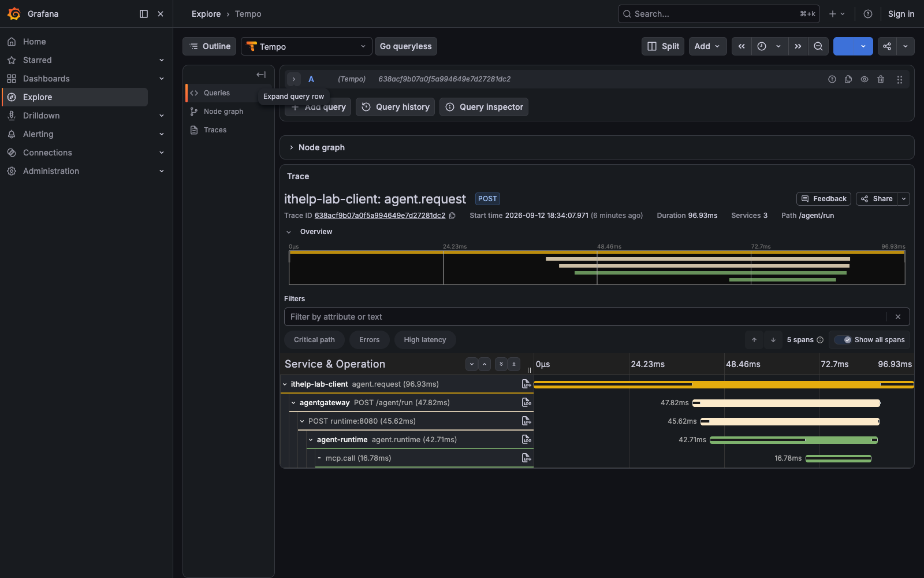Zoom out the time range
The width and height of the screenshot is (924, 578).
coord(818,46)
